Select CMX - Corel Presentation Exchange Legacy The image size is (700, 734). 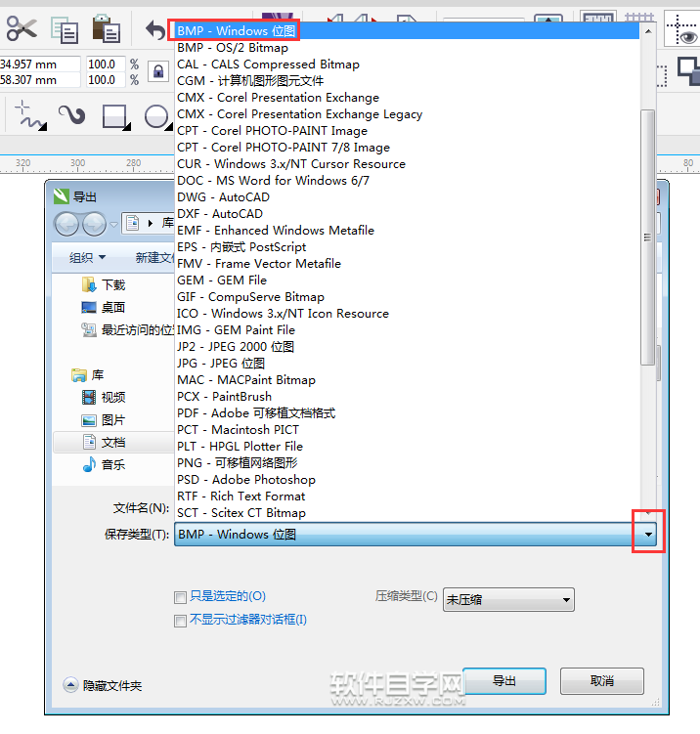click(407, 114)
